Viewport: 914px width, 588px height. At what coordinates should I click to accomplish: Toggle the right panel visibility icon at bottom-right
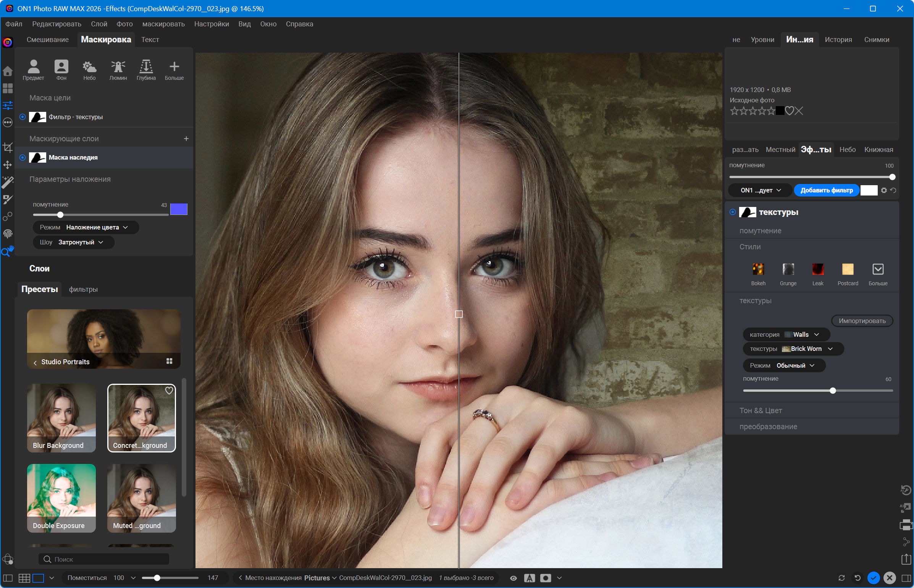coord(906,578)
